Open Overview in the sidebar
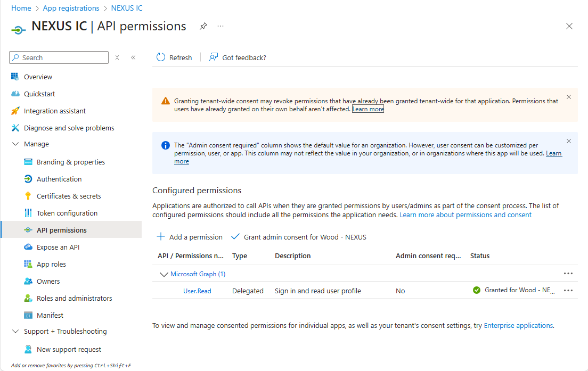Image resolution: width=588 pixels, height=371 pixels. click(38, 77)
